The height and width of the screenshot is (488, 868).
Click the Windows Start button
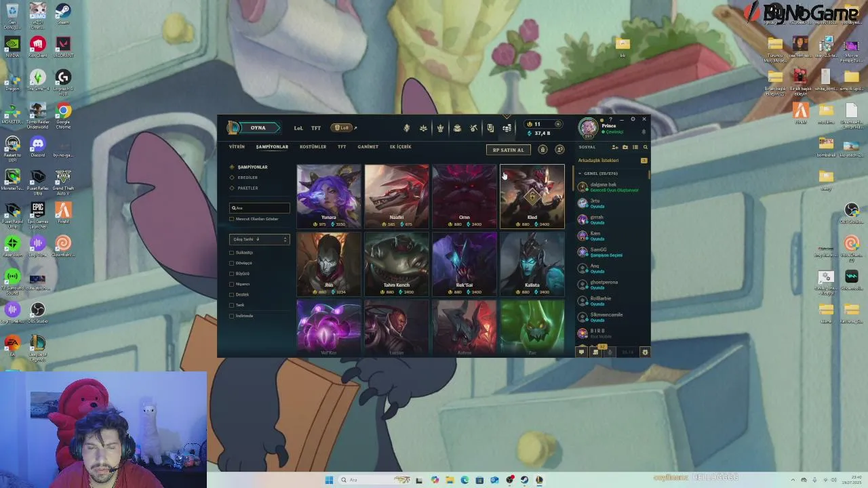coord(329,480)
